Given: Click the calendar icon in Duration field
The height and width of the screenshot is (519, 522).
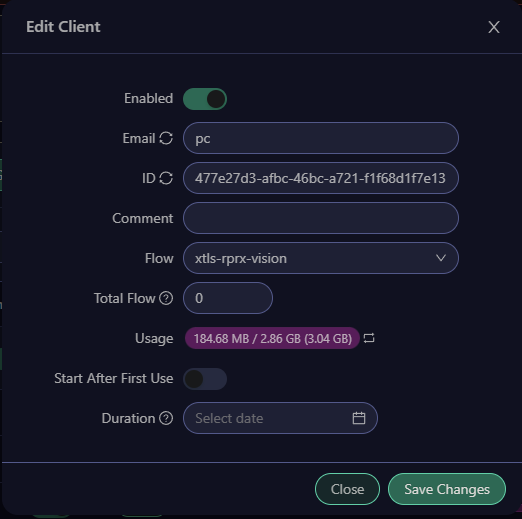Looking at the screenshot, I should click(359, 418).
